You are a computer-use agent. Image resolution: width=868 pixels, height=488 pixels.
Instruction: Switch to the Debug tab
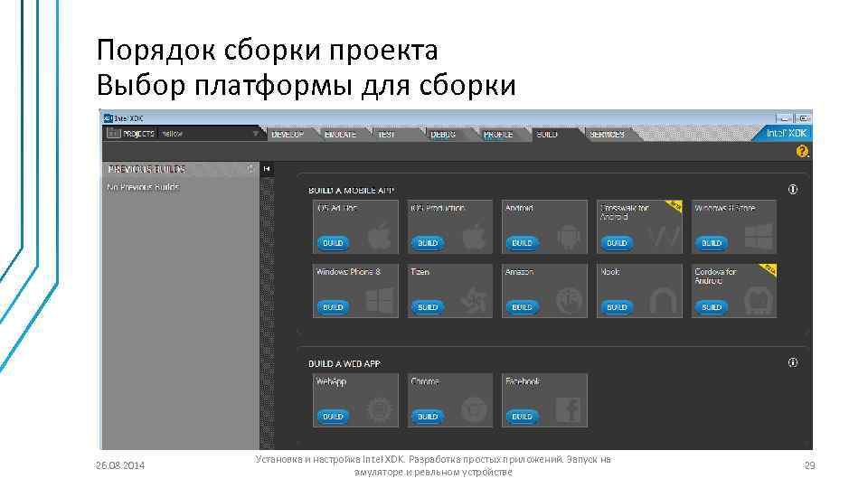click(x=443, y=134)
